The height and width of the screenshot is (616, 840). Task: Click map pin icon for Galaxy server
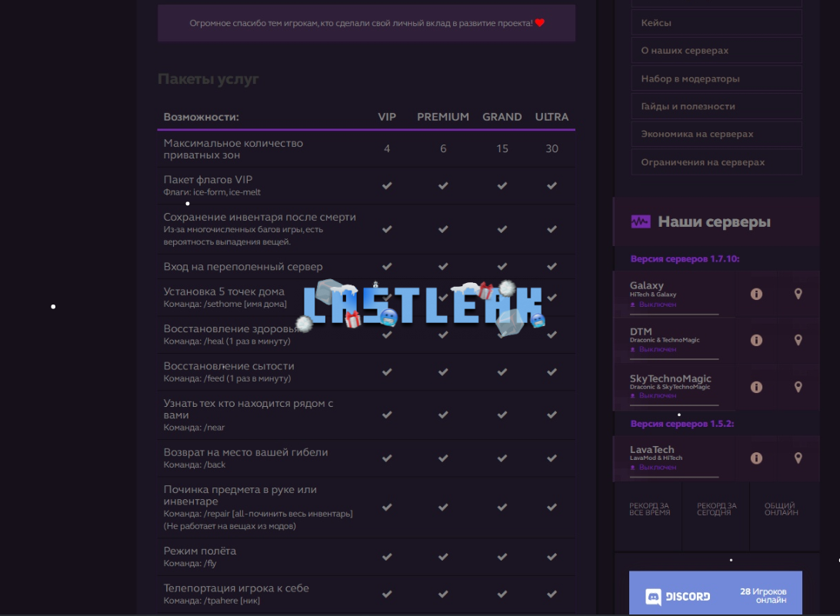coord(798,294)
